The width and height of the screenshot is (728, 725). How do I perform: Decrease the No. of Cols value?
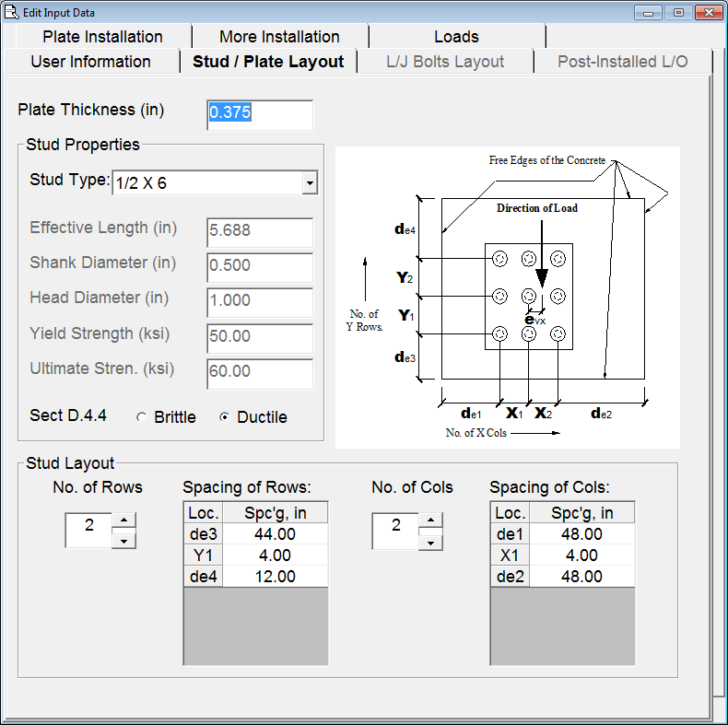(430, 540)
